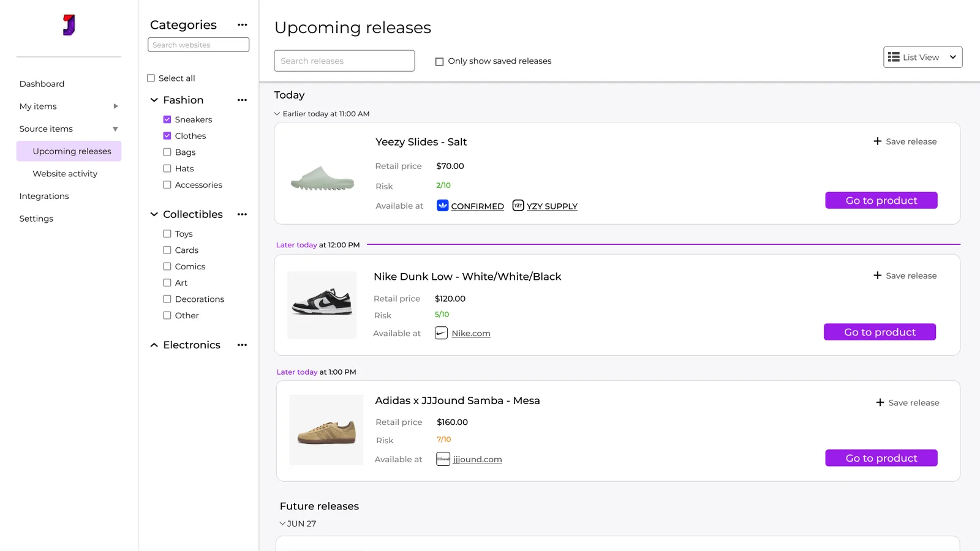Uncheck the Sneakers category
The height and width of the screenshot is (551, 980).
click(167, 119)
